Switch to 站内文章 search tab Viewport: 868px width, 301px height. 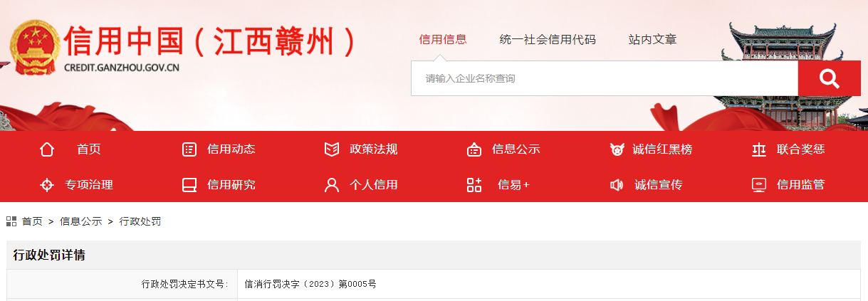pyautogui.click(x=653, y=40)
